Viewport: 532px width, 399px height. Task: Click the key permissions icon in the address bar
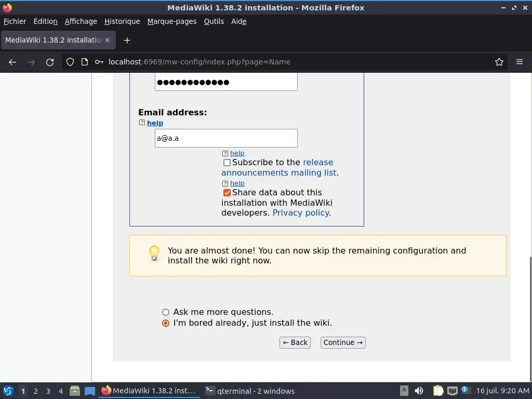[99, 62]
